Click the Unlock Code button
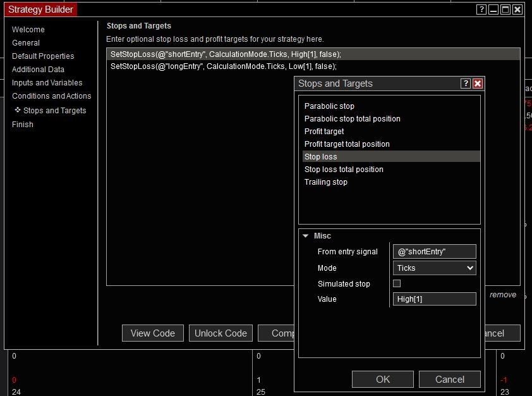Image resolution: width=532 pixels, height=396 pixels. click(221, 333)
